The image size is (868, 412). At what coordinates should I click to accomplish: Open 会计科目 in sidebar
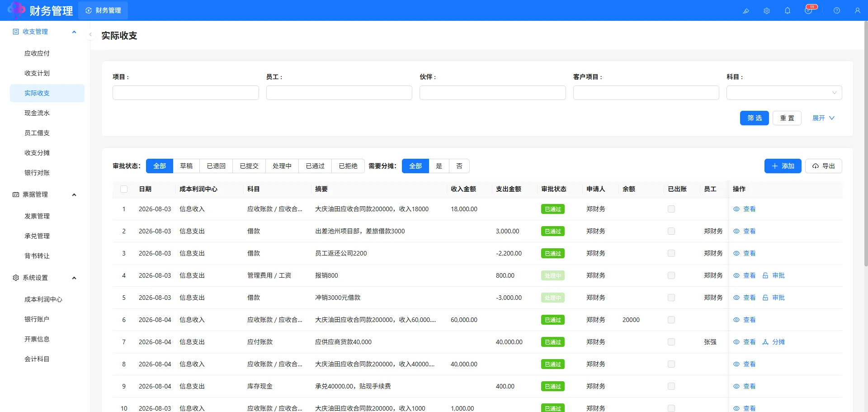click(x=47, y=359)
